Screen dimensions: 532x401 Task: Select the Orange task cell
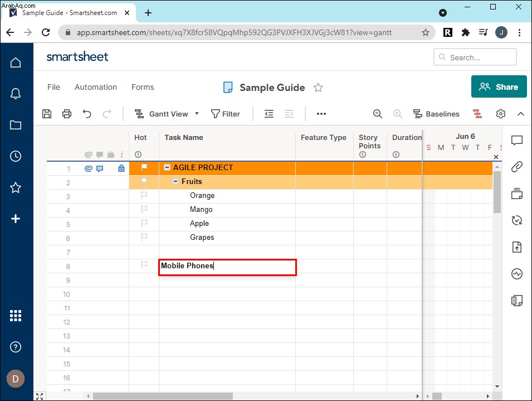pyautogui.click(x=227, y=196)
